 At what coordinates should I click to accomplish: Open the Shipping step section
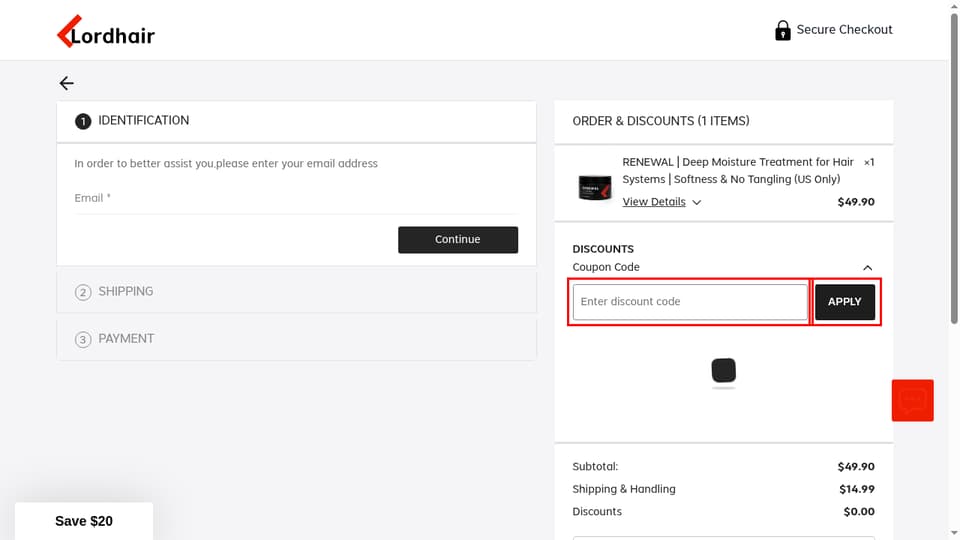pos(296,291)
